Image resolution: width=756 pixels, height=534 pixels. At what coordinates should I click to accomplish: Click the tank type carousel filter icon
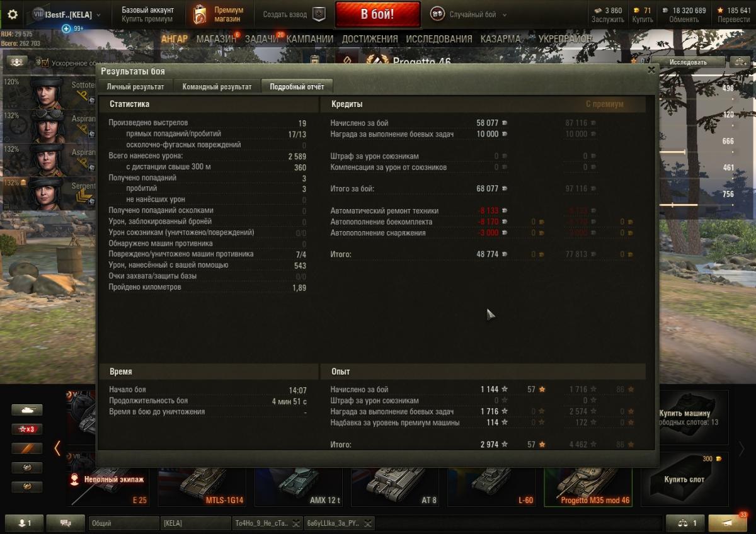(x=27, y=410)
